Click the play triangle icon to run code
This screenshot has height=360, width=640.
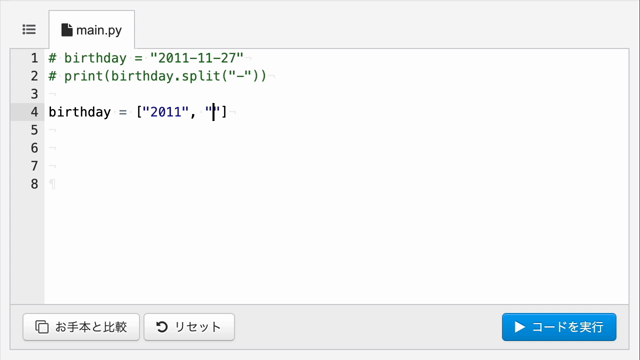click(520, 327)
